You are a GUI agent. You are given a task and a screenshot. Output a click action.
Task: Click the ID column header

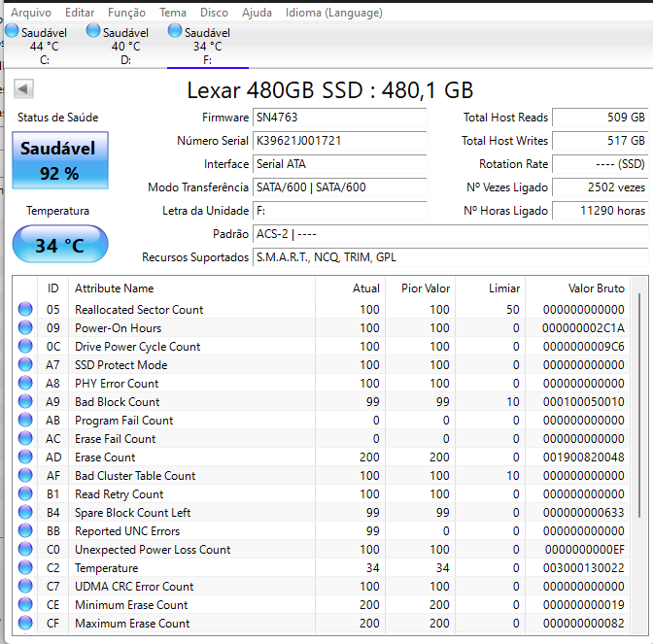[52, 288]
